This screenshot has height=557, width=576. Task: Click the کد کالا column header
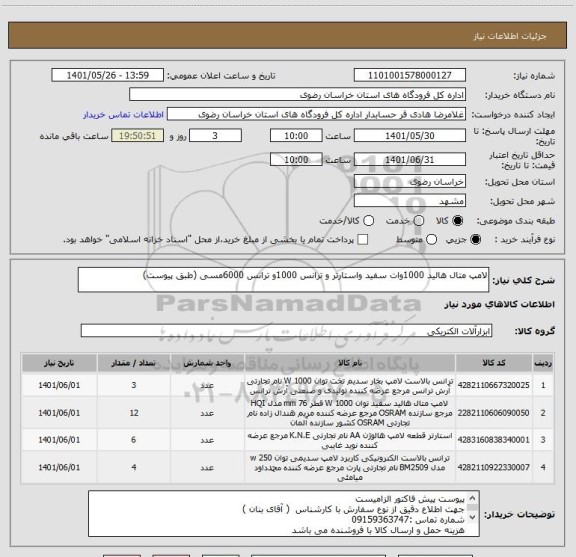[494, 363]
